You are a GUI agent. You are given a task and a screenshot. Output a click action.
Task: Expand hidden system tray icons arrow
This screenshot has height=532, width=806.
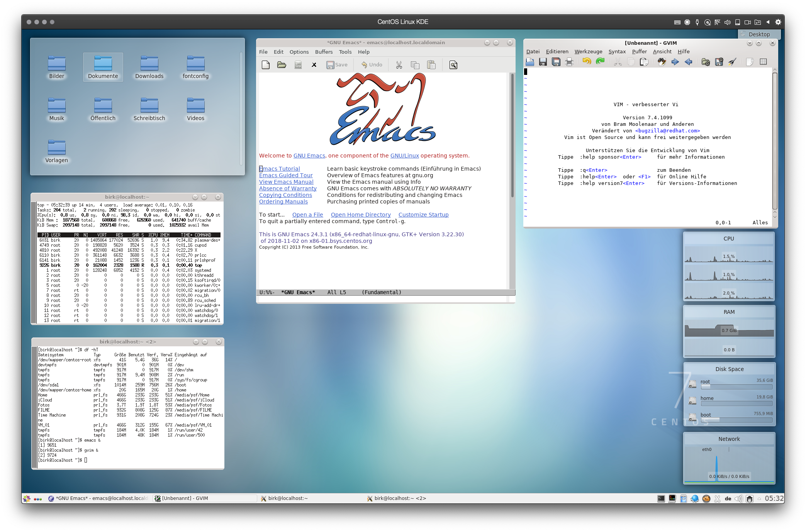(x=759, y=498)
